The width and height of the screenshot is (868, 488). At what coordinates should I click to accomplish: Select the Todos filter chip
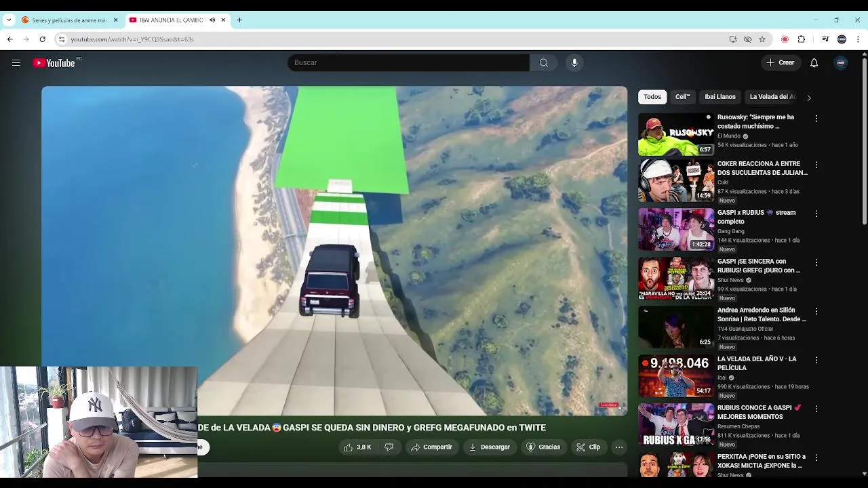tap(652, 97)
